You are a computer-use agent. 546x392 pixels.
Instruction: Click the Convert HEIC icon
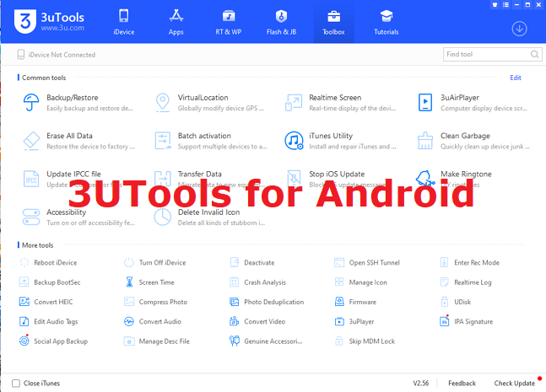click(x=24, y=302)
